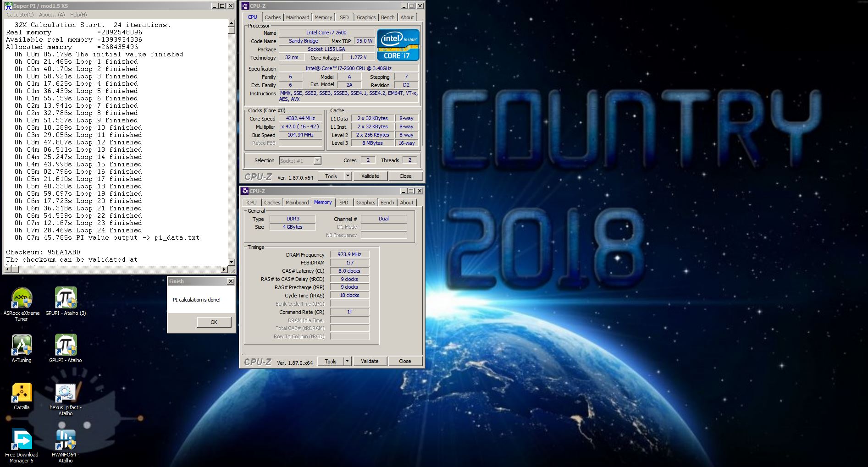Screen dimensions: 868x467
Task: Click Close button in upper CPU-Z
Action: (x=405, y=176)
